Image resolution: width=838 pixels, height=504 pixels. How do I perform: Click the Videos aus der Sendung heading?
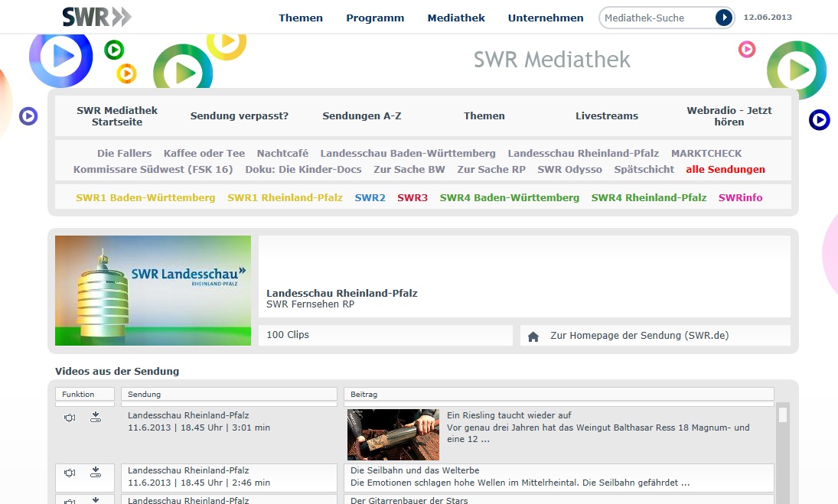point(117,371)
